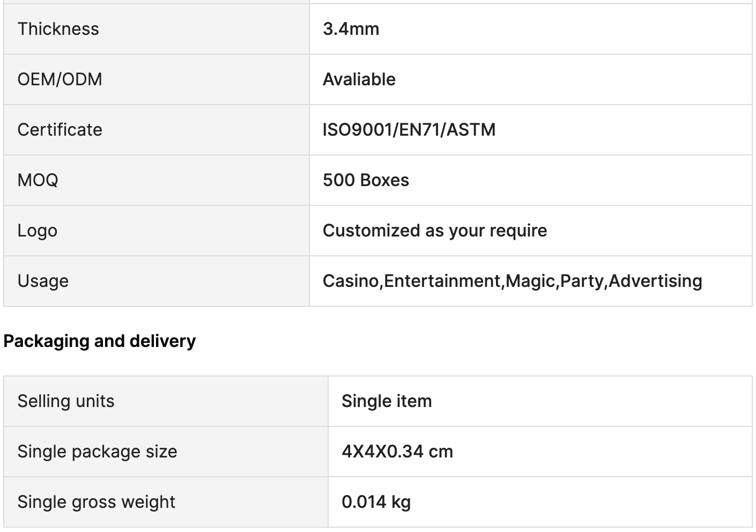The image size is (756, 532).
Task: Click the Usage row label
Action: click(43, 281)
